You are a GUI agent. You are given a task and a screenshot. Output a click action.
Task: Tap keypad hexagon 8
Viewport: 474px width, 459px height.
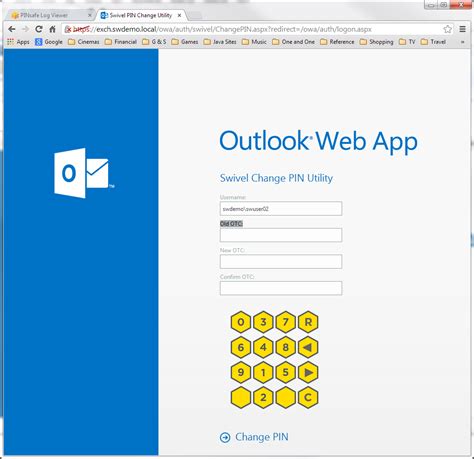286,347
